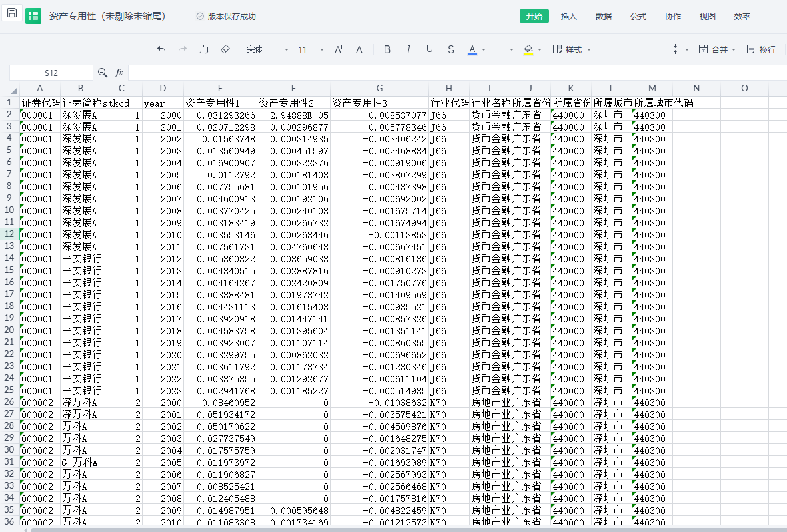Select the format painter icon
The width and height of the screenshot is (787, 532).
click(204, 50)
